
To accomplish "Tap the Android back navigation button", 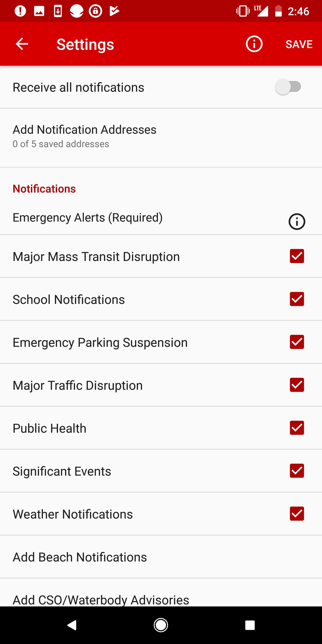I will [72, 625].
